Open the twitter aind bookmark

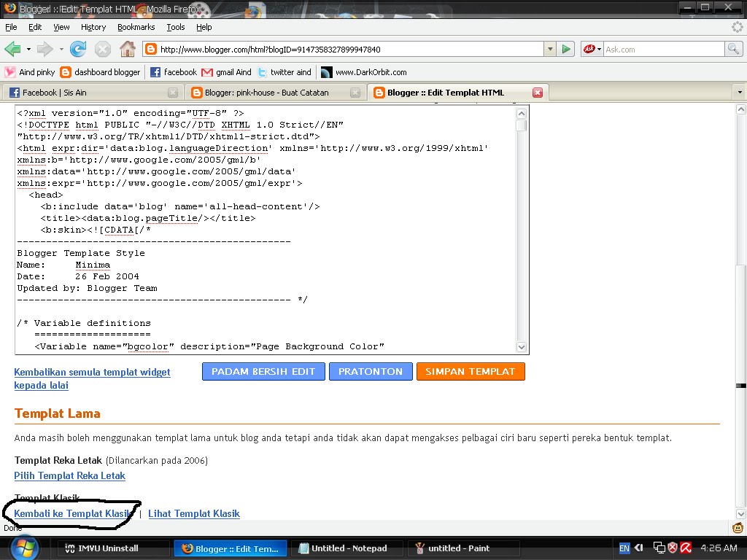[285, 72]
